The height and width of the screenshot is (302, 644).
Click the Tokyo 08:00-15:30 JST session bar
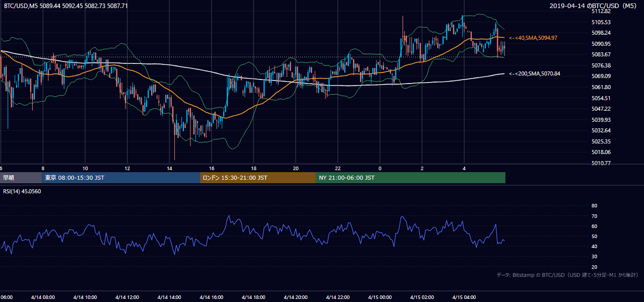pyautogui.click(x=121, y=178)
